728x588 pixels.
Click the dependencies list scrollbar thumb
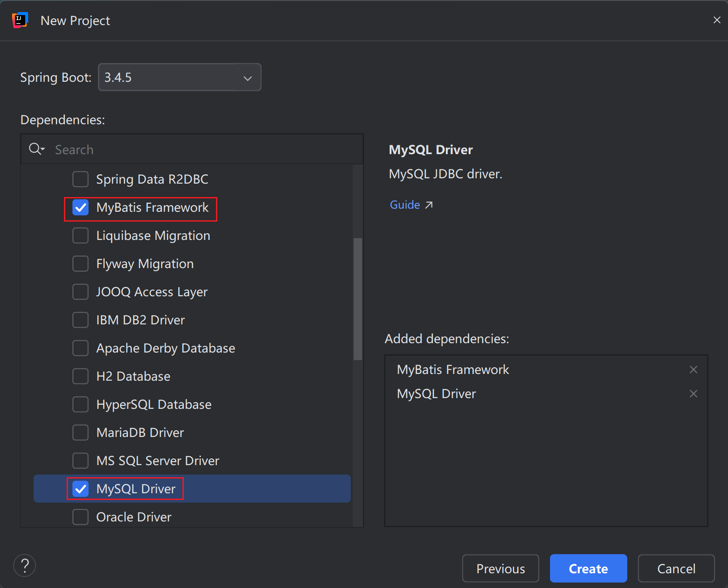tap(358, 298)
